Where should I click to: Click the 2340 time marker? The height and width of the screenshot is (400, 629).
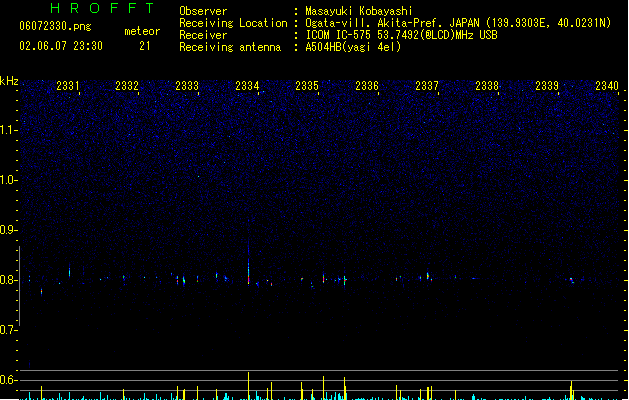[607, 86]
